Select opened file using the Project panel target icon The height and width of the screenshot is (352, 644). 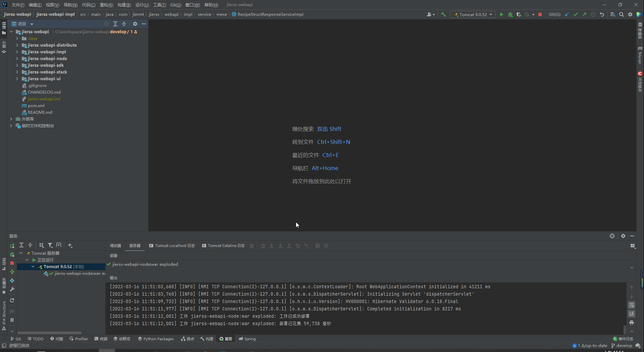pyautogui.click(x=107, y=24)
